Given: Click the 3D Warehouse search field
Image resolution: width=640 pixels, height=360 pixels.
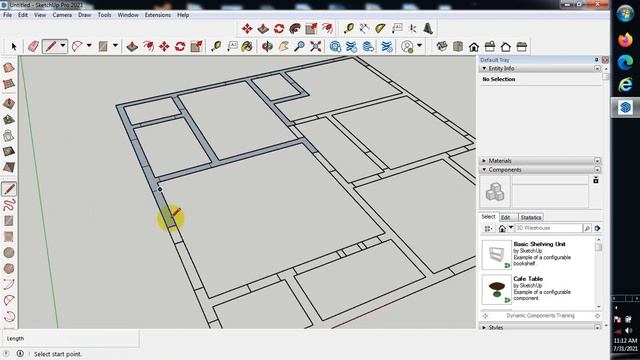Looking at the screenshot, I should coord(548,228).
